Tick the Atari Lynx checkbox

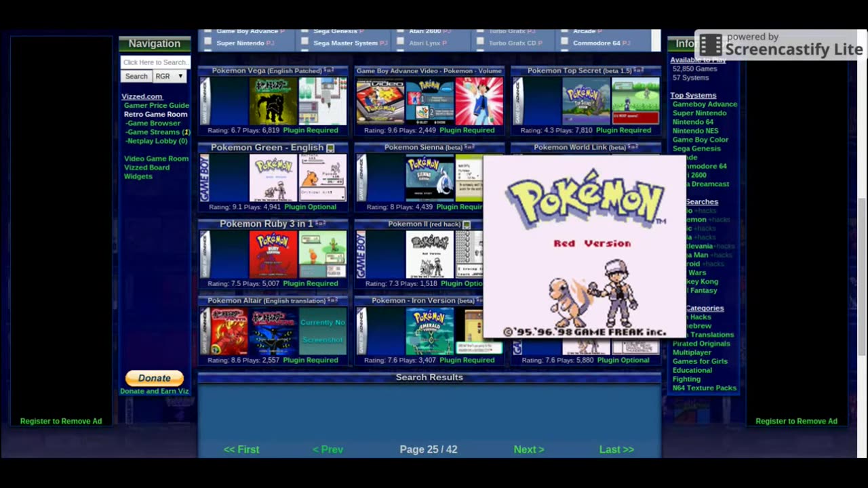tap(400, 41)
